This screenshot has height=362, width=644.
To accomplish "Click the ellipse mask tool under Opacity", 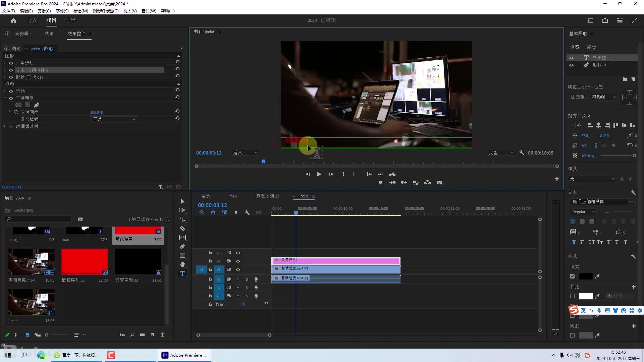I will (x=18, y=105).
